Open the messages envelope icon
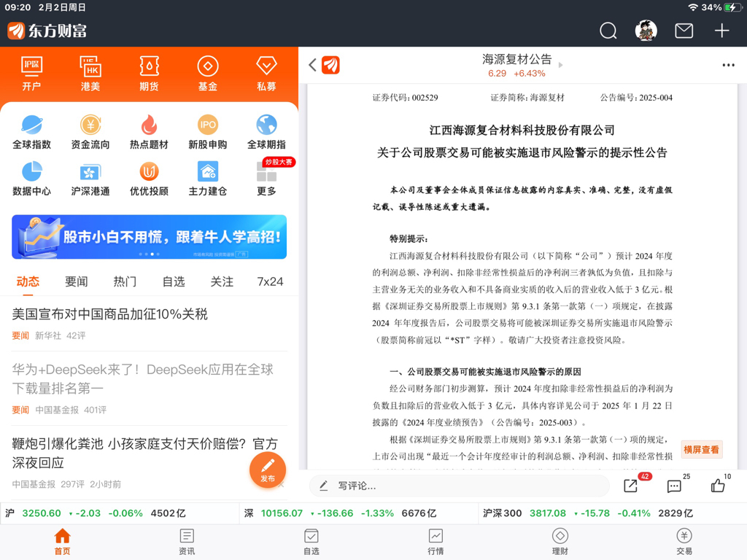The width and height of the screenshot is (747, 560). 684,31
